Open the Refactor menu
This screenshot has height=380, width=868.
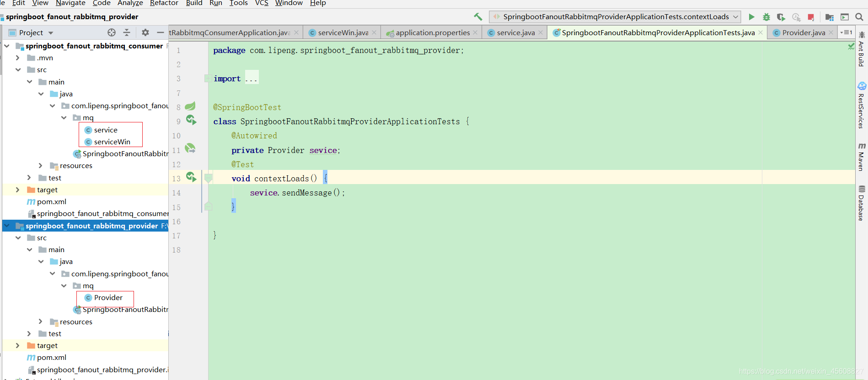click(x=164, y=3)
